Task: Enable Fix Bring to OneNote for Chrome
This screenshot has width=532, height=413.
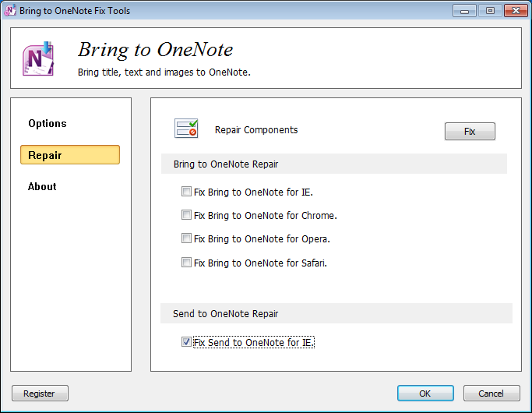Action: [x=186, y=215]
